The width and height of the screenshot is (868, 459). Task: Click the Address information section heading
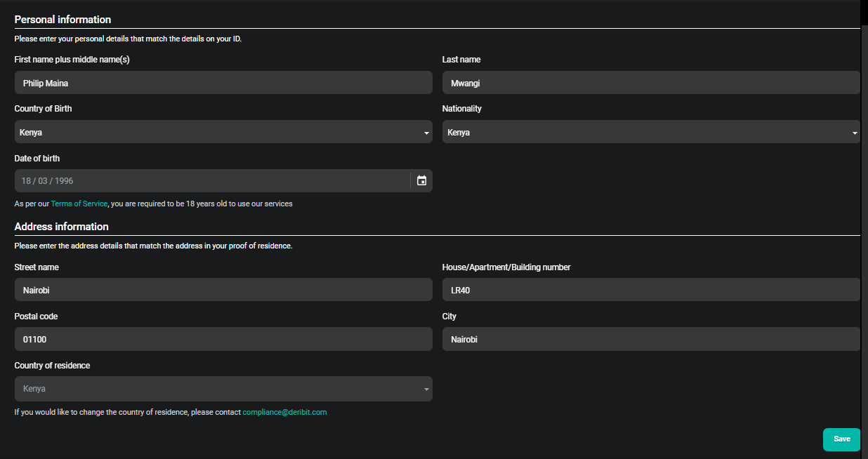tap(61, 226)
